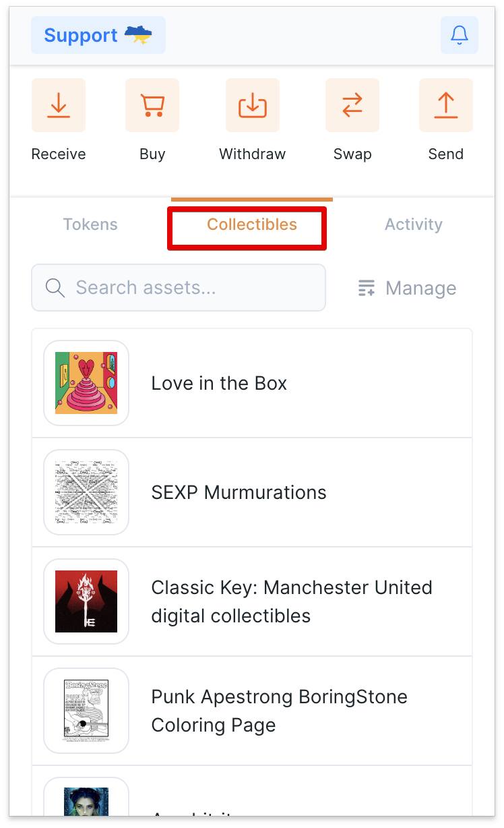Open notifications bell icon
This screenshot has width=504, height=828.
coord(460,35)
